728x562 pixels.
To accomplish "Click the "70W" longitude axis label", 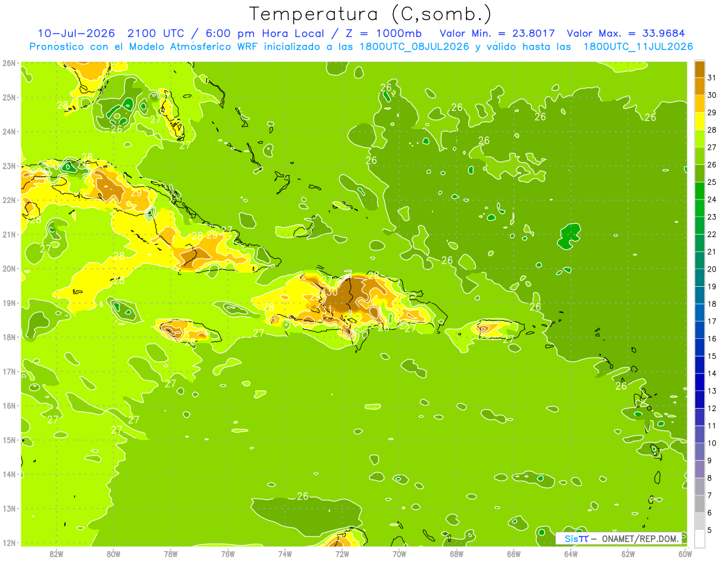I will [399, 554].
